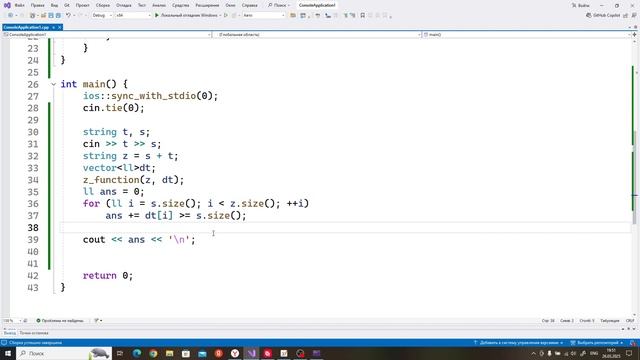Open the Сборка menu
This screenshot has height=360, width=640.
click(103, 5)
